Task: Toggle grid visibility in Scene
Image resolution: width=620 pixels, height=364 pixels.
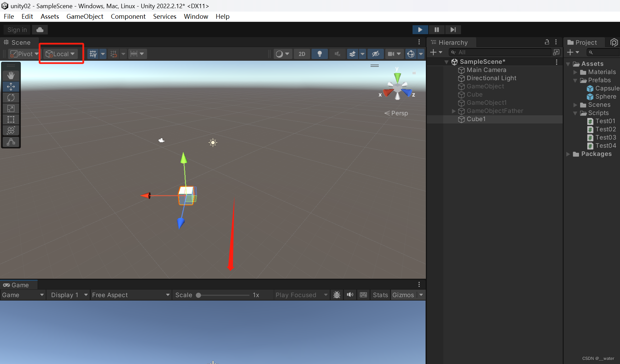Action: 93,54
